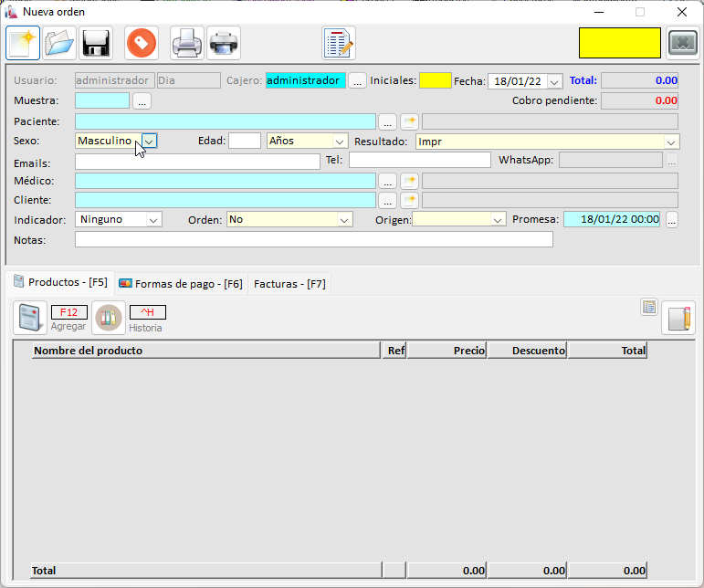The image size is (704, 588).
Task: Open the Historia books icon
Action: point(109,318)
